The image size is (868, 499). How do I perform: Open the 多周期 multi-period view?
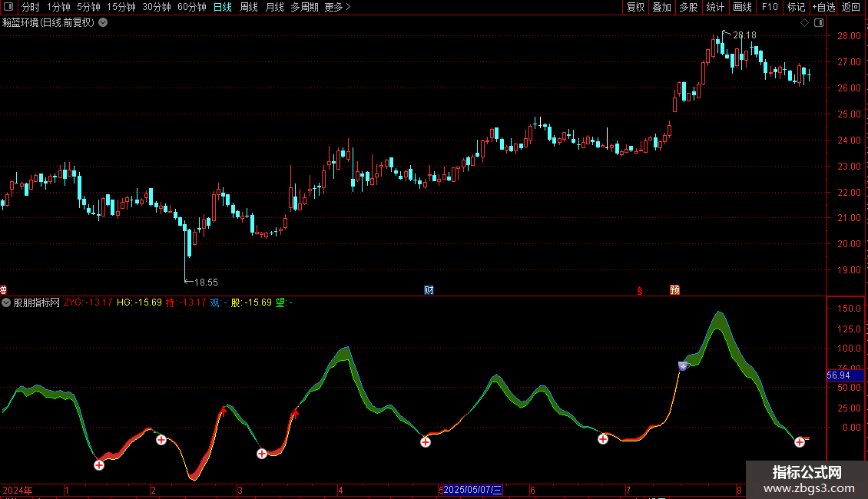(304, 7)
